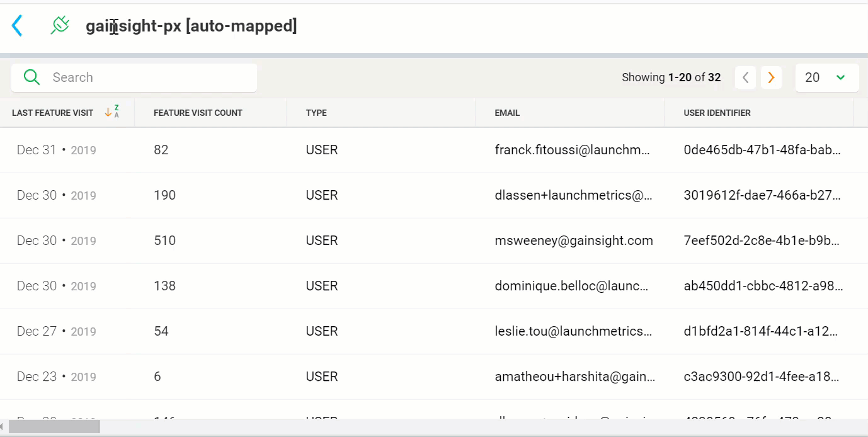Open the 20 per page dropdown
The height and width of the screenshot is (437, 868).
click(827, 77)
